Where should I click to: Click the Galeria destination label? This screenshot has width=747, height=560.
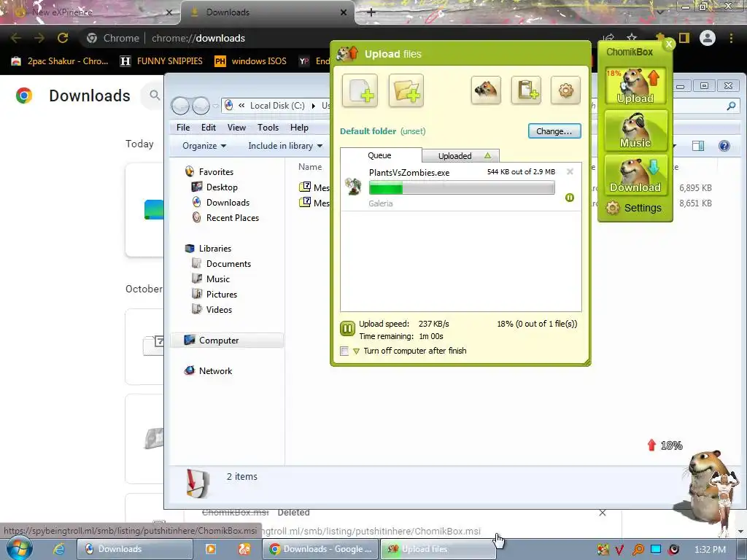[x=381, y=203]
